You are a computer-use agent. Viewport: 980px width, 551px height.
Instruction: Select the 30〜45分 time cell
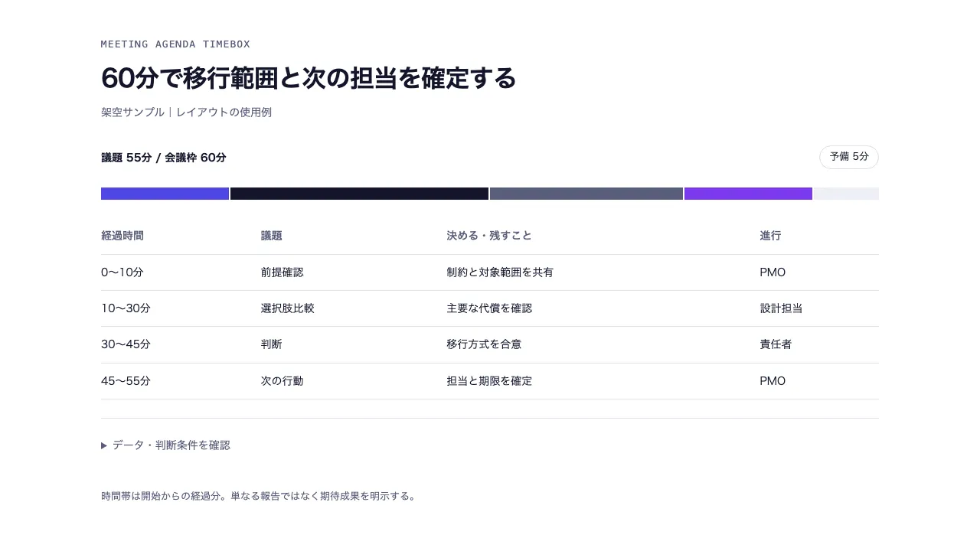[x=126, y=344]
